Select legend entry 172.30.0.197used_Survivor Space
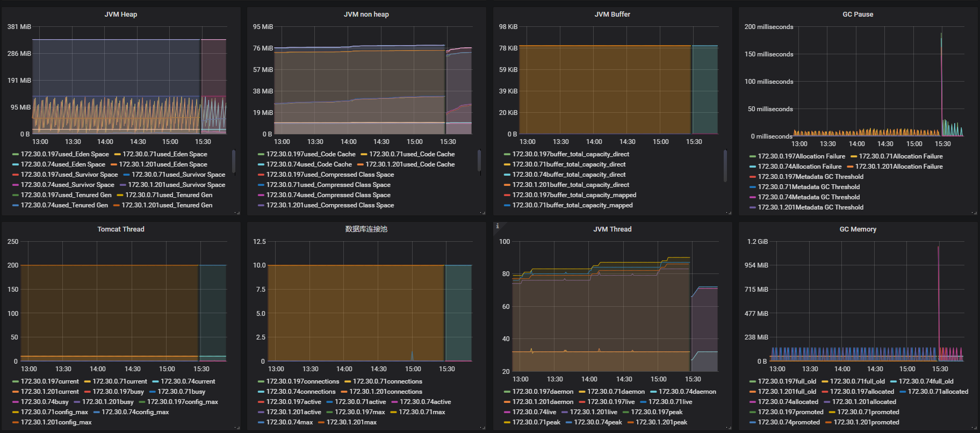Image resolution: width=980 pixels, height=433 pixels. [69, 175]
